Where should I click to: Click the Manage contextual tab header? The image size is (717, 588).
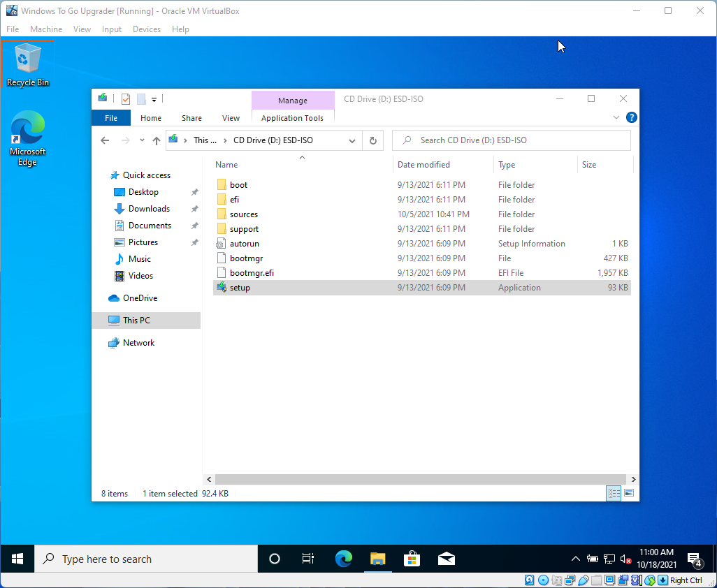(x=293, y=101)
